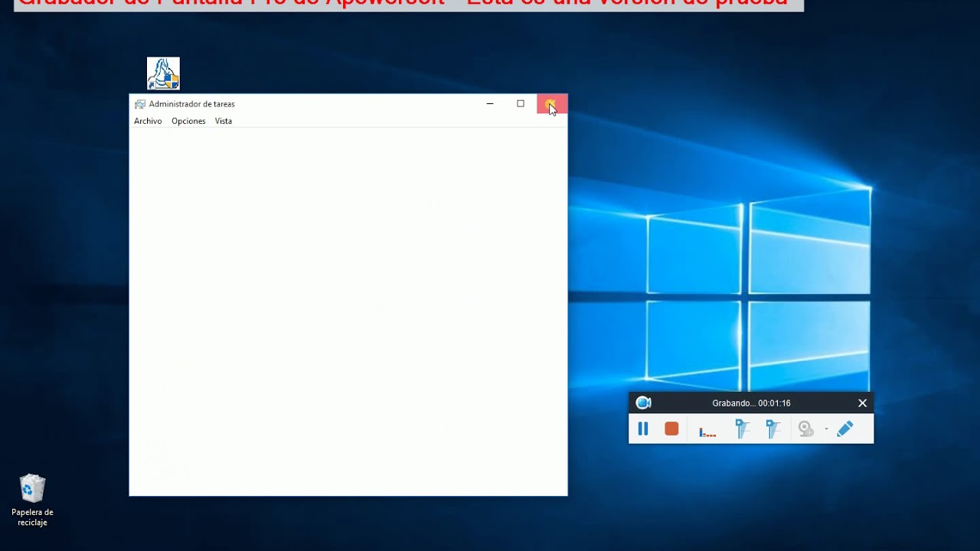Open the Archivo menu in Task Manager
This screenshot has width=980, height=551.
pyautogui.click(x=148, y=121)
